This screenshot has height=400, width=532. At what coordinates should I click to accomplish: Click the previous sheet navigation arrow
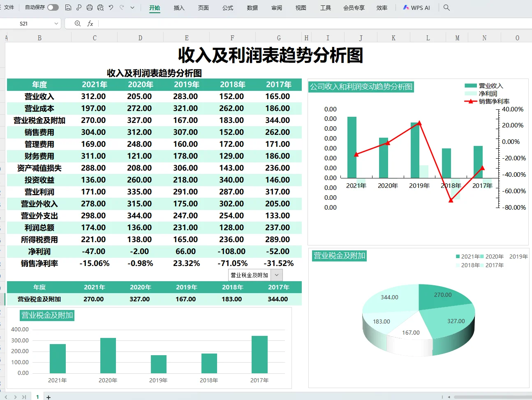tap(6, 397)
